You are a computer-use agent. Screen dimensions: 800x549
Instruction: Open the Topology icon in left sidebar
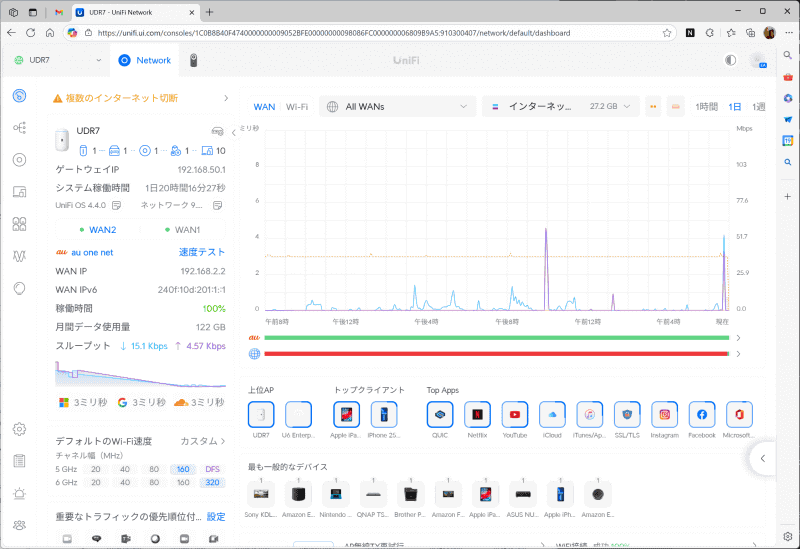point(19,128)
